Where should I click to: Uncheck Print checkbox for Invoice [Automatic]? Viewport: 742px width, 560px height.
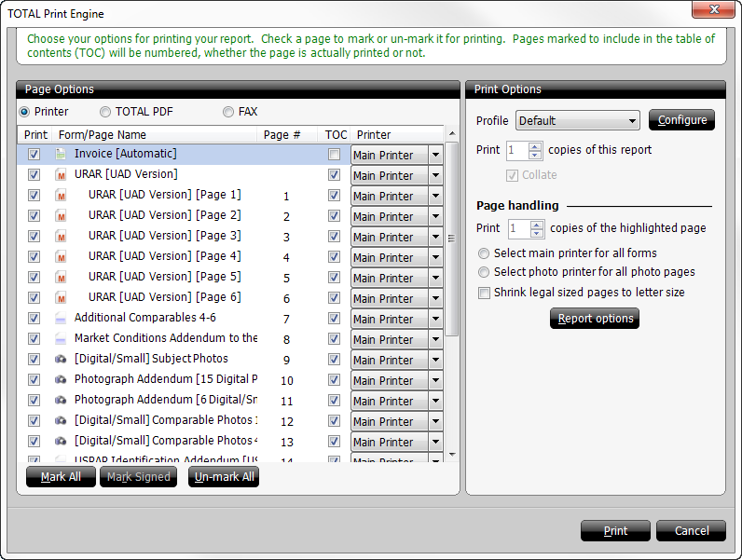coord(34,154)
